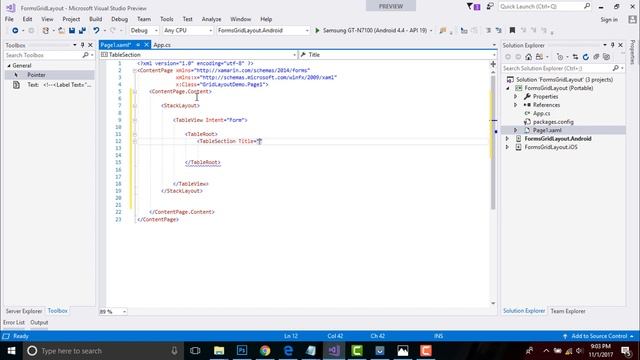Select Pointer item in Toolbox
640x360 pixels.
[x=49, y=75]
